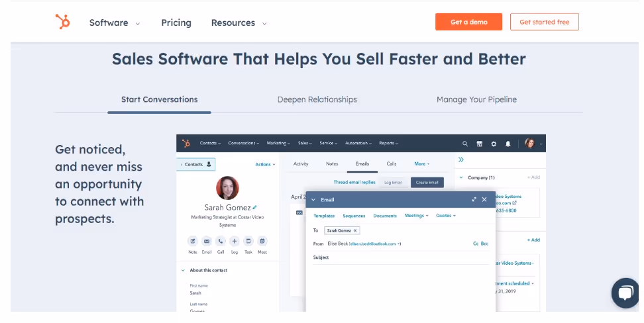Expand the Software menu

pyautogui.click(x=115, y=23)
